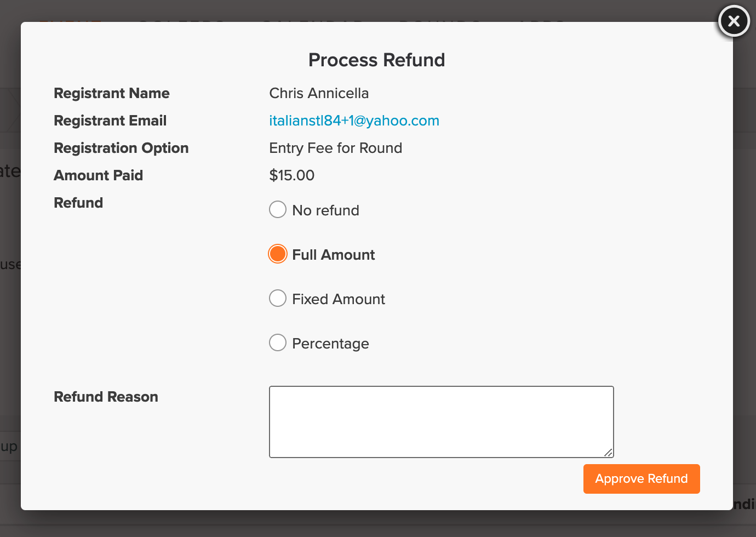Image resolution: width=756 pixels, height=537 pixels.
Task: Click the Registrant Email field label
Action: click(110, 121)
